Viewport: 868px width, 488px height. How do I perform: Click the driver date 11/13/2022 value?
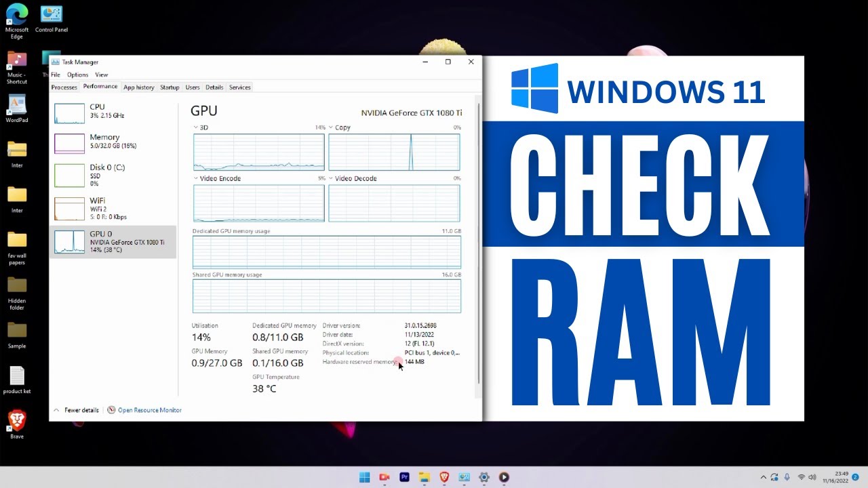click(x=419, y=334)
